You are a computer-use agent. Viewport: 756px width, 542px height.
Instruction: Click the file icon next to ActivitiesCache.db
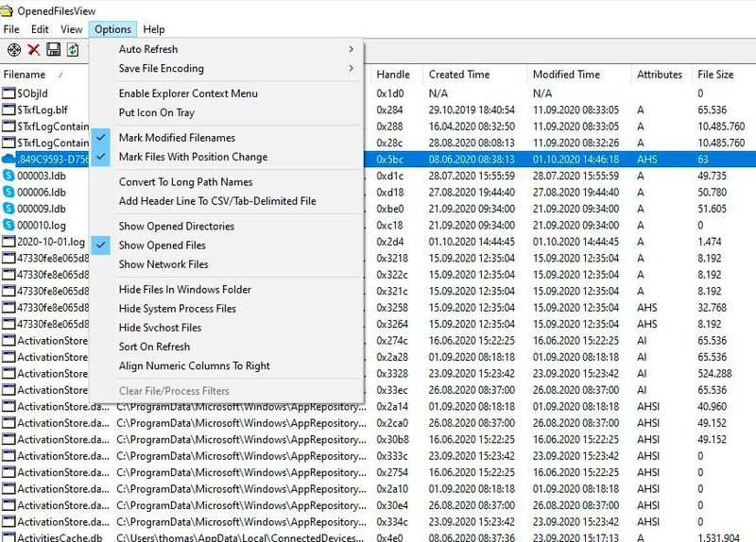(9, 537)
